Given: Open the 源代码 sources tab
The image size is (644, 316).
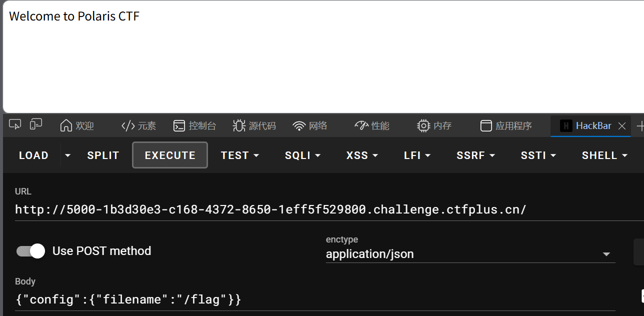Looking at the screenshot, I should coord(254,126).
